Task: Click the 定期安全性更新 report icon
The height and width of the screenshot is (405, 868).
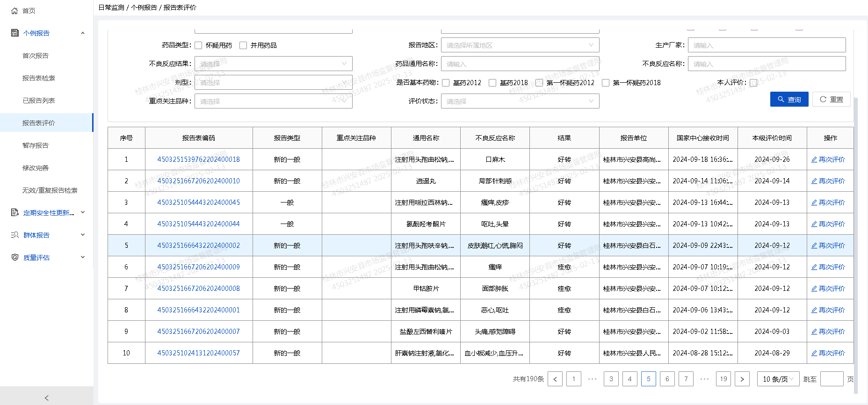Action: [x=14, y=213]
